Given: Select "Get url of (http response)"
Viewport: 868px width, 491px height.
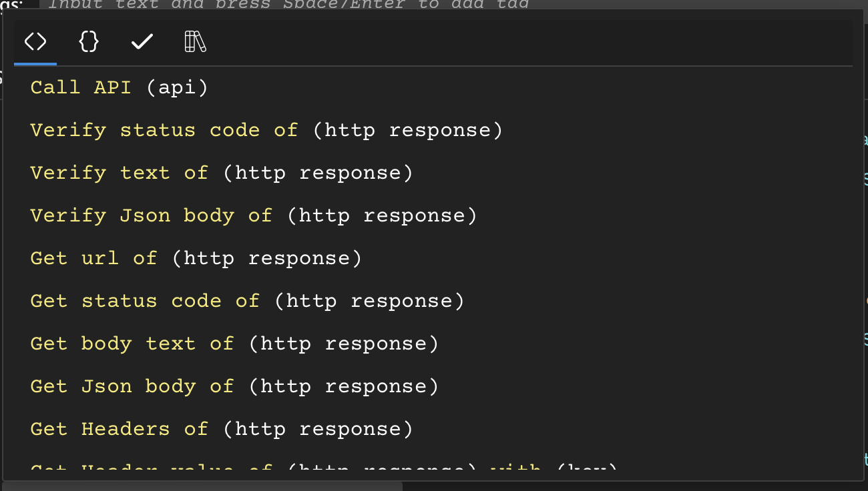Looking at the screenshot, I should point(195,258).
